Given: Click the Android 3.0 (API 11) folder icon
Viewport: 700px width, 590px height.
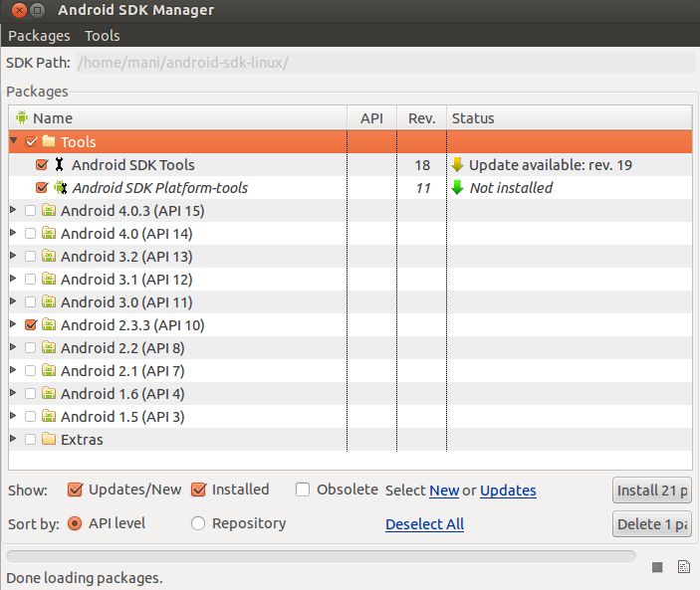Looking at the screenshot, I should 49,301.
